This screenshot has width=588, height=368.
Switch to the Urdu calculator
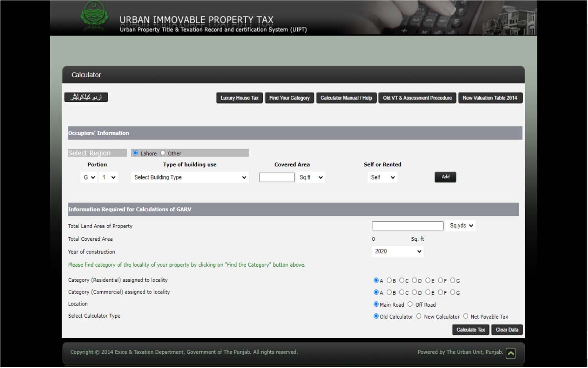86,97
